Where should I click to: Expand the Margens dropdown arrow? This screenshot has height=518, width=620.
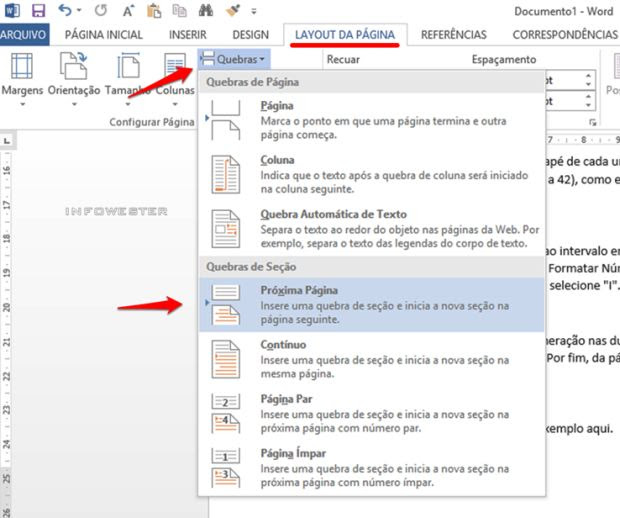(x=23, y=104)
